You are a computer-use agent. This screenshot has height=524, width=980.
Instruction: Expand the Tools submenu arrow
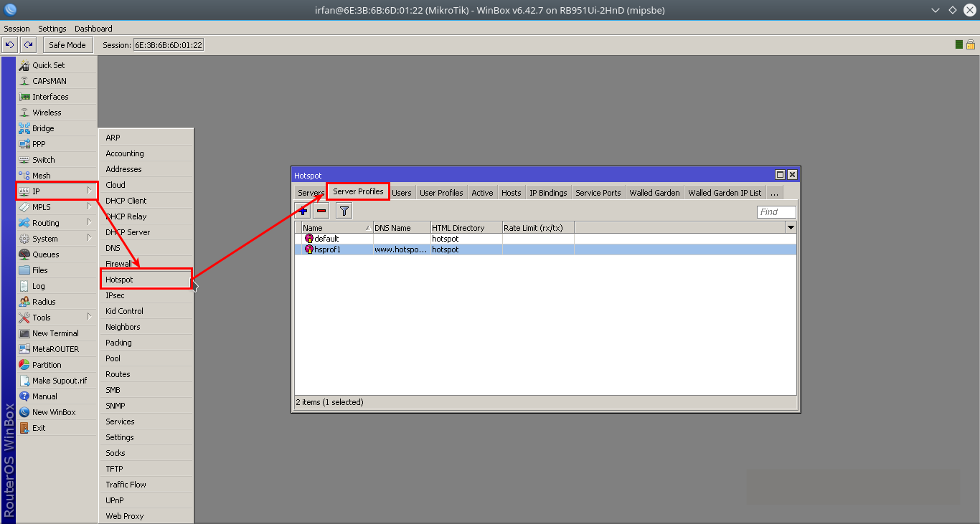(x=90, y=317)
